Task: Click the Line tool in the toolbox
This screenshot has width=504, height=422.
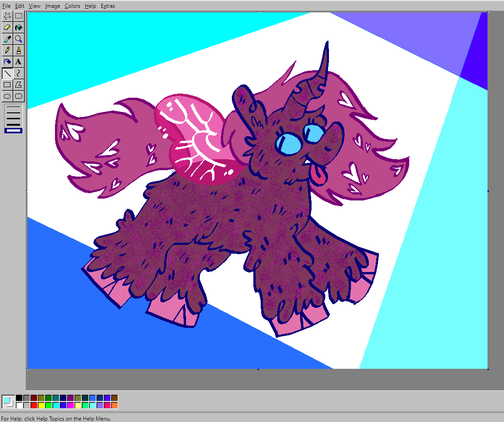Action: [x=7, y=73]
